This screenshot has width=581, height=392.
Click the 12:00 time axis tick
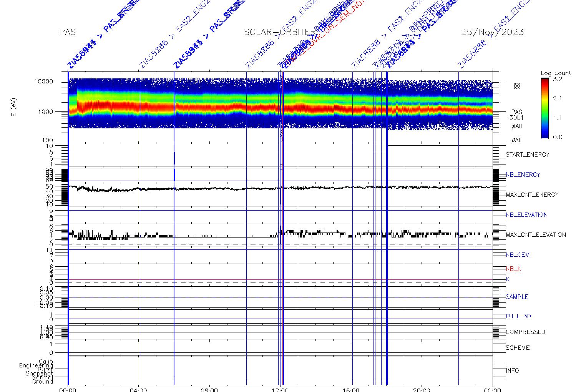tap(280, 389)
